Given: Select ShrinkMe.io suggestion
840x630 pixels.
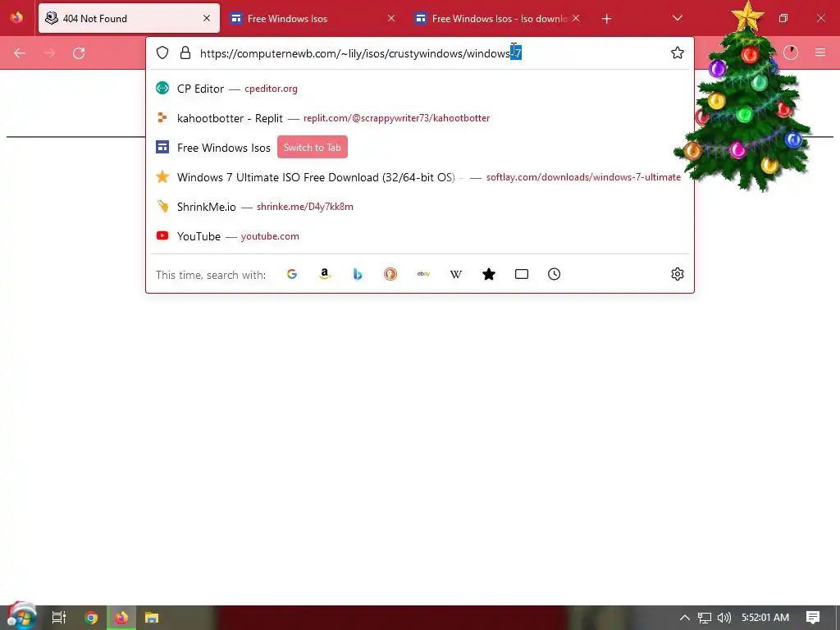Looking at the screenshot, I should pos(420,206).
